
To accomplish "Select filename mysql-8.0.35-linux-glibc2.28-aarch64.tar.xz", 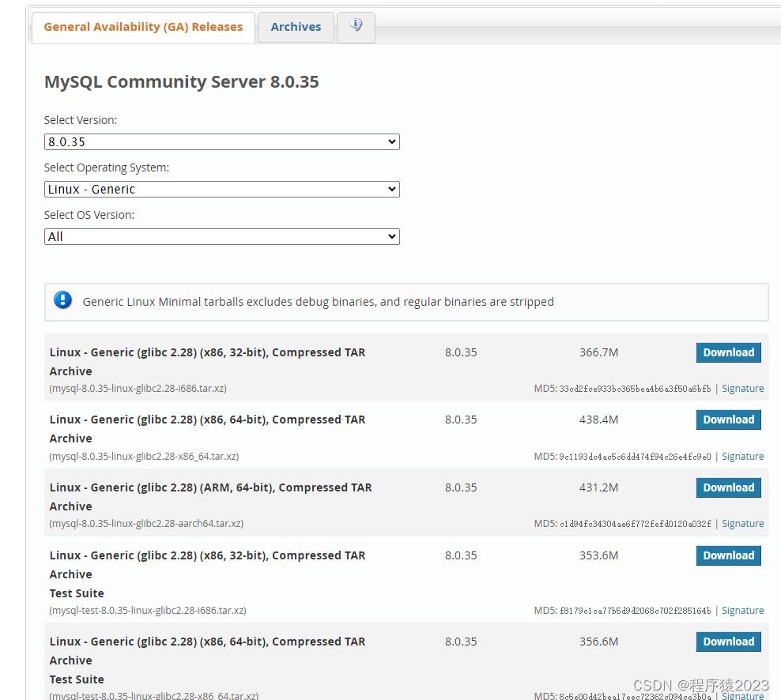I will 146,523.
